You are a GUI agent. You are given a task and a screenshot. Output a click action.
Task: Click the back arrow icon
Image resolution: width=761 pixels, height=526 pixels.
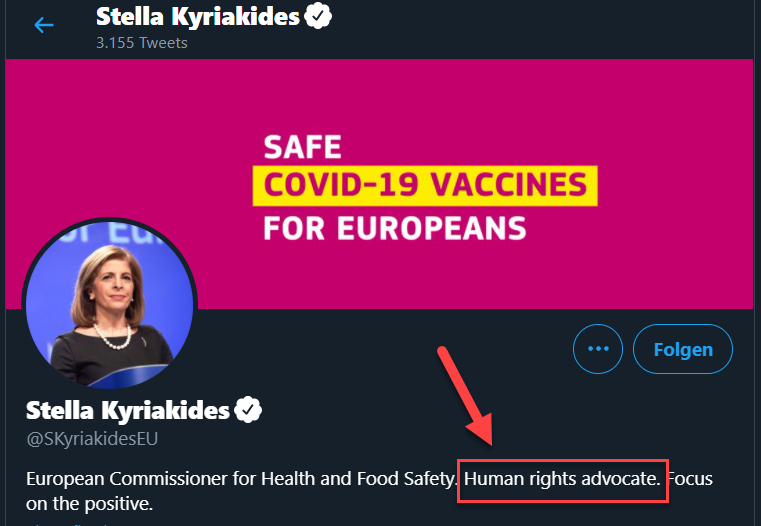43,25
